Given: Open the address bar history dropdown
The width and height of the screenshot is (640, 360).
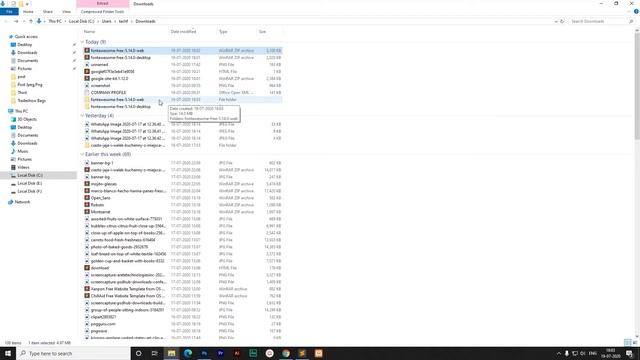Looking at the screenshot, I should coord(556,21).
